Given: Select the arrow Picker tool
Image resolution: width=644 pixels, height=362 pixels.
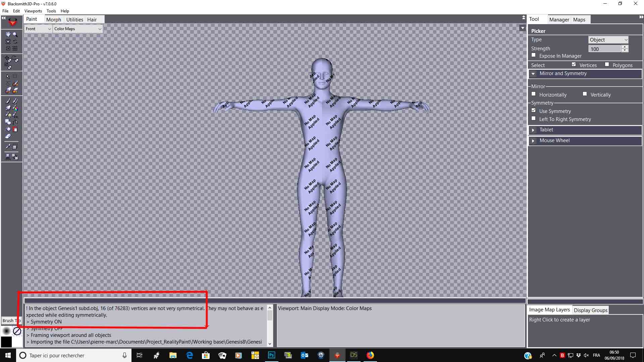Looking at the screenshot, I should [x=8, y=76].
